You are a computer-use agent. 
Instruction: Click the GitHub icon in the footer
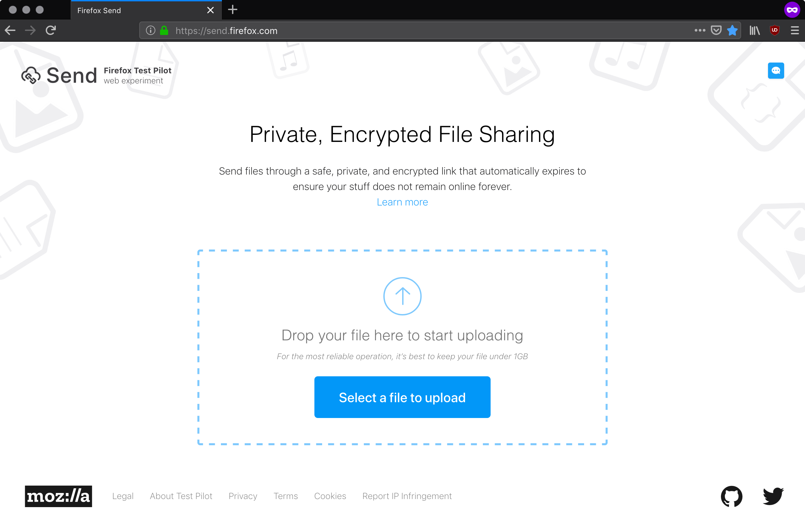[731, 496]
